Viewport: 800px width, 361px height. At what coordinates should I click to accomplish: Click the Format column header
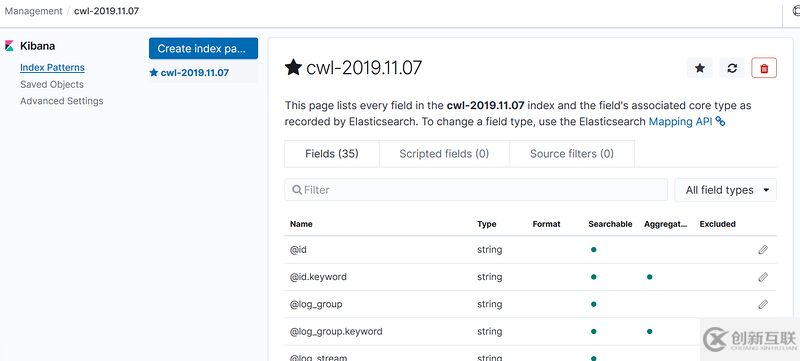[x=546, y=224]
